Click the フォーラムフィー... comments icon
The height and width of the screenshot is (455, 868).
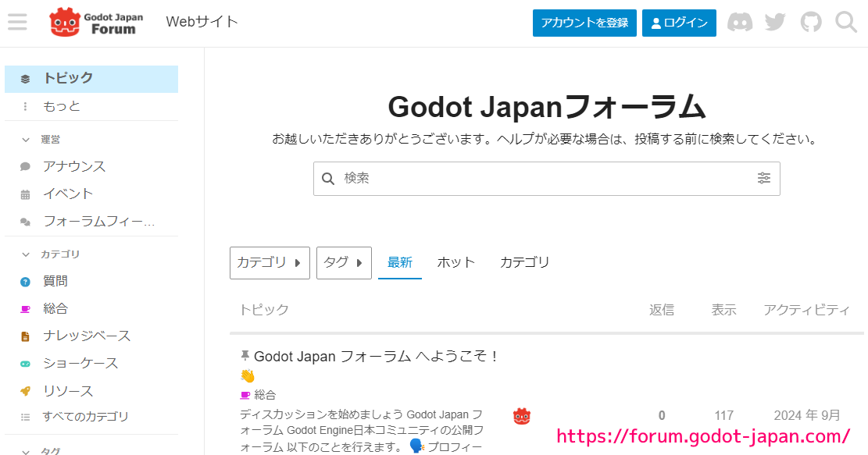click(x=25, y=222)
